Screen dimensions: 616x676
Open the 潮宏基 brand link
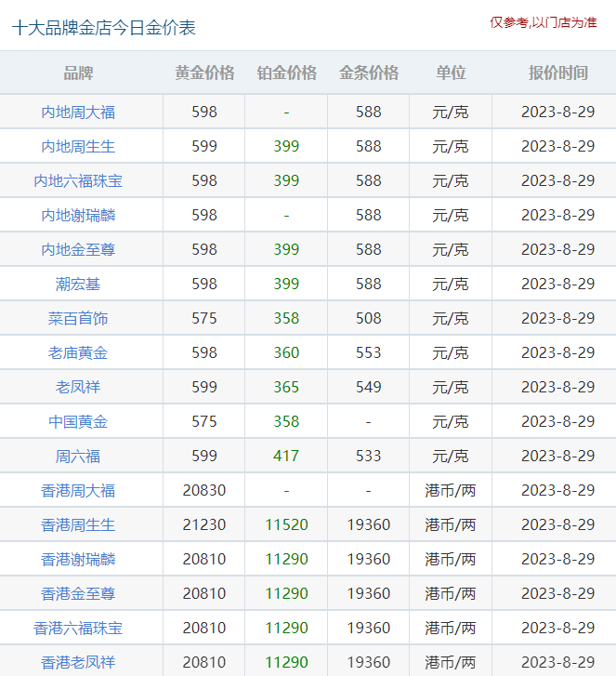tap(78, 285)
